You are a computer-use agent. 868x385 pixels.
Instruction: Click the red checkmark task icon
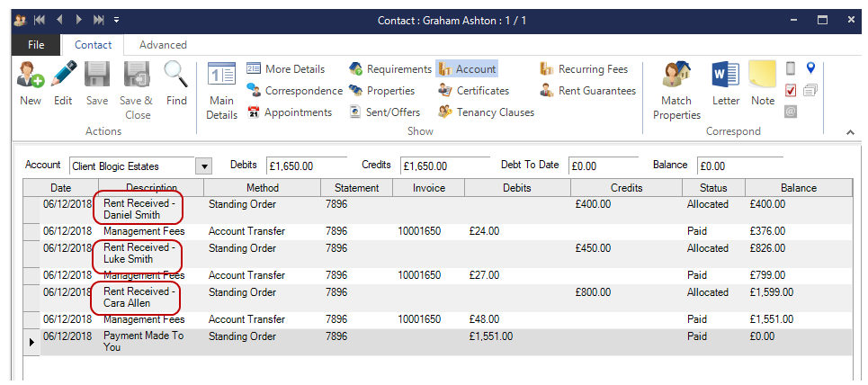[791, 90]
